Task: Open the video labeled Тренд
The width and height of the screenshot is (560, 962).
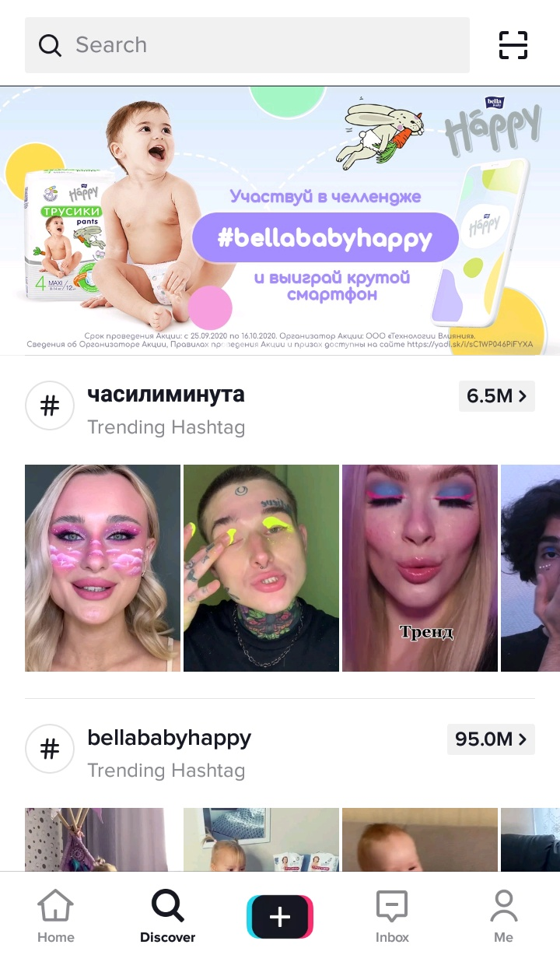Action: point(420,568)
